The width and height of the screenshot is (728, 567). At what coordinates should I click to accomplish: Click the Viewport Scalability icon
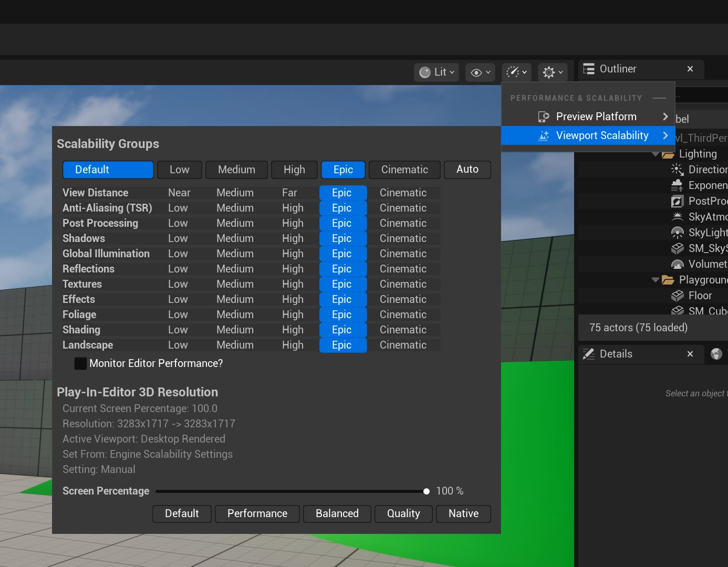click(544, 135)
